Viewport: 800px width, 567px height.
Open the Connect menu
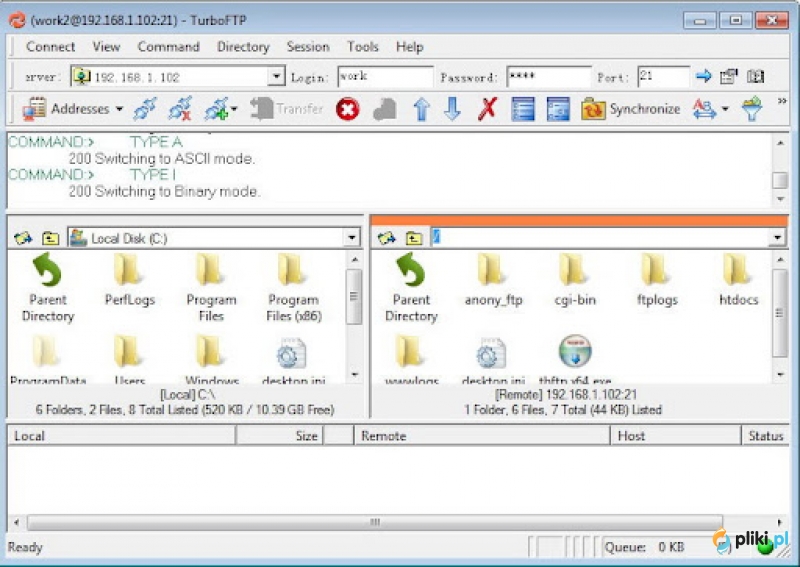click(x=51, y=47)
